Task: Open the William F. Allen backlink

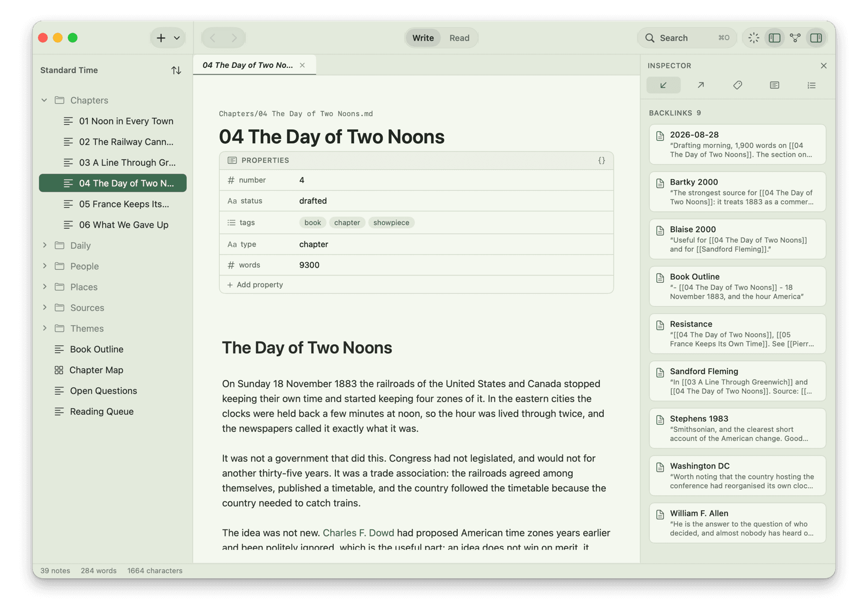Action: [737, 523]
